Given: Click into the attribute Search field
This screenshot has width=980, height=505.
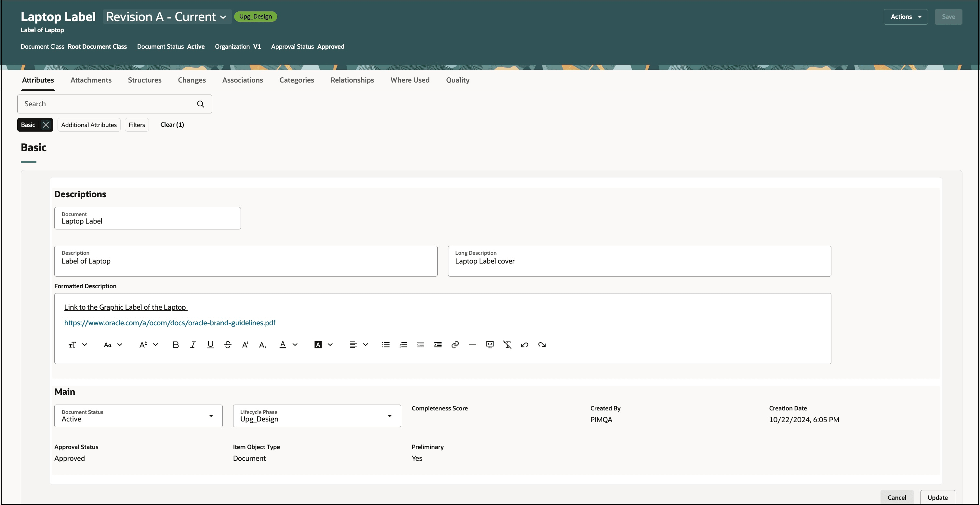Looking at the screenshot, I should point(107,104).
